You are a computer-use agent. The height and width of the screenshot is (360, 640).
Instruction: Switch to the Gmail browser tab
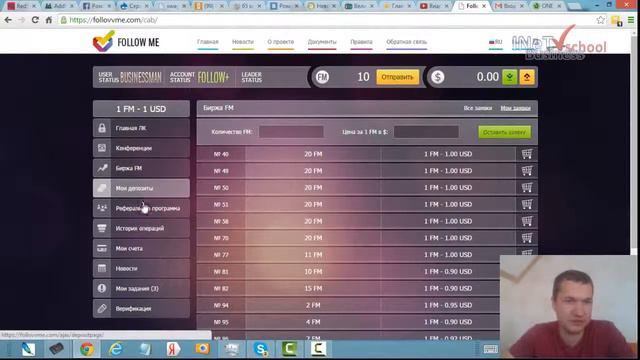coord(509,6)
